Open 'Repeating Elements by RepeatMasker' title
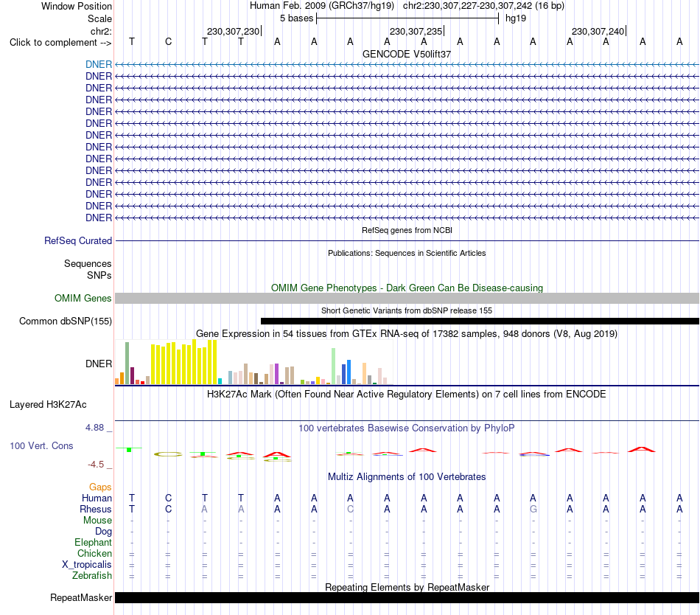Screen dimensions: 700x615 tap(407, 587)
